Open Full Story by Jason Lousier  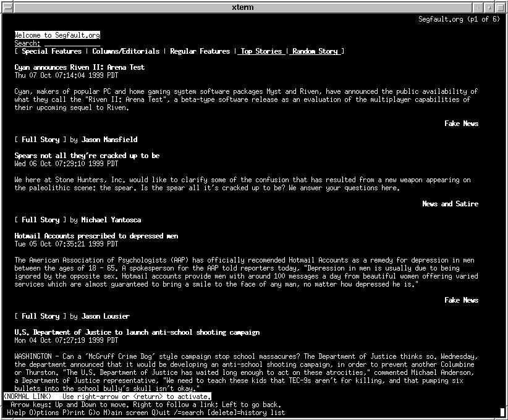click(x=41, y=316)
